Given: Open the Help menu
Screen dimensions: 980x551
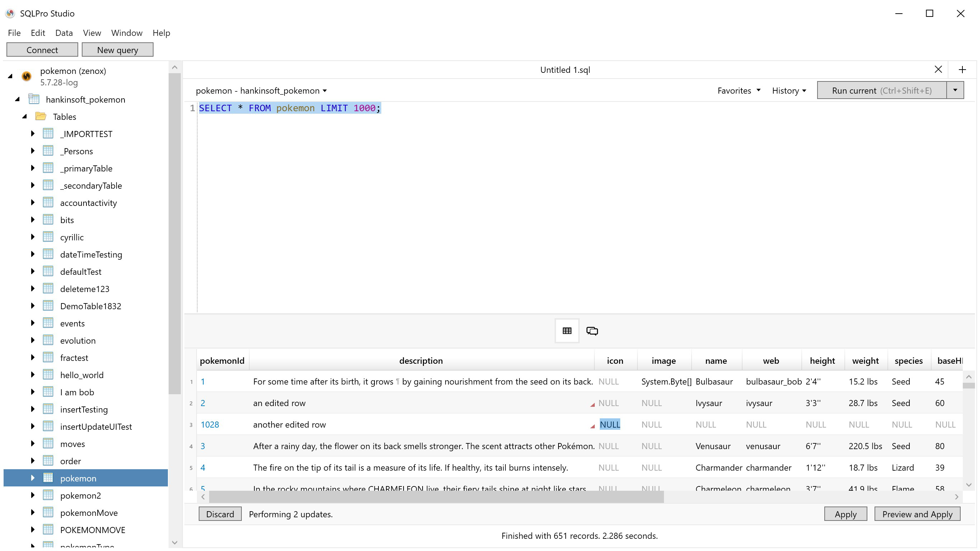Looking at the screenshot, I should [x=161, y=33].
